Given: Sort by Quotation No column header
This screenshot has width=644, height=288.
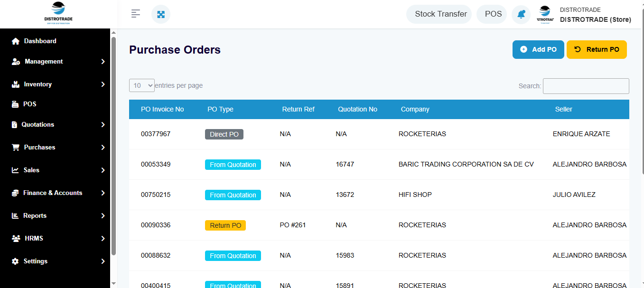Looking at the screenshot, I should point(357,109).
